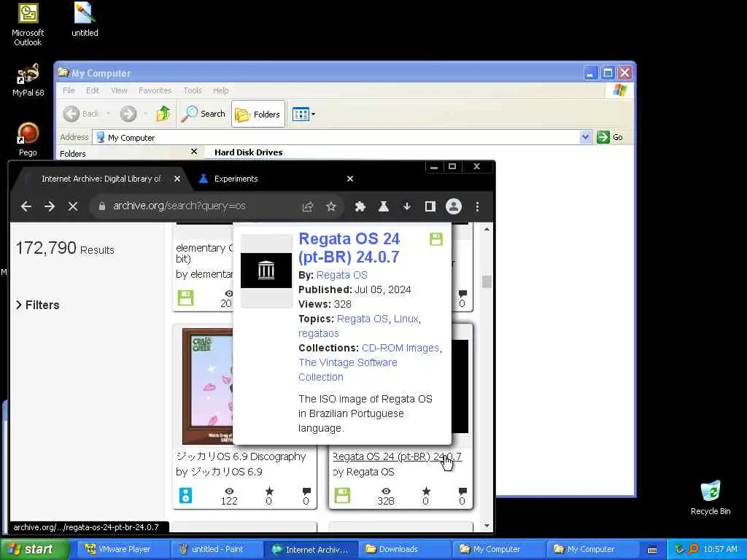Click the Go button in My Computer

(610, 137)
